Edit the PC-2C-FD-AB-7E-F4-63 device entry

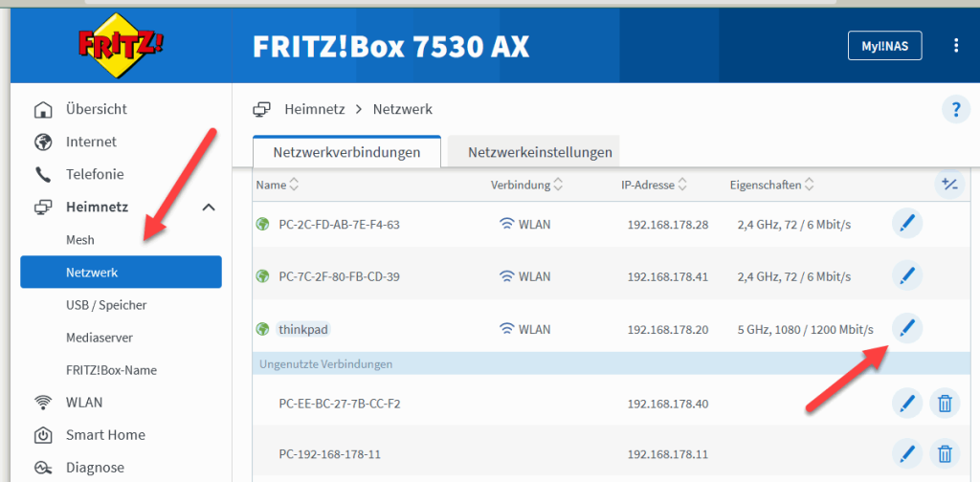pos(906,225)
